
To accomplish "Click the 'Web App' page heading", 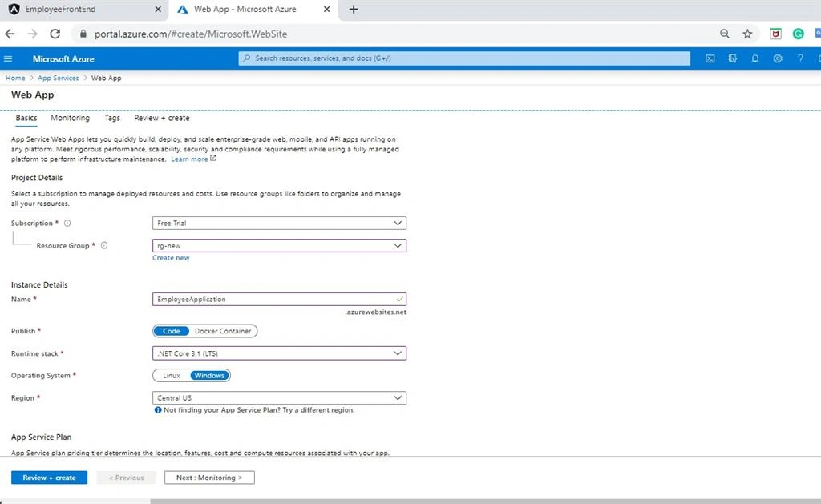I will coord(32,95).
